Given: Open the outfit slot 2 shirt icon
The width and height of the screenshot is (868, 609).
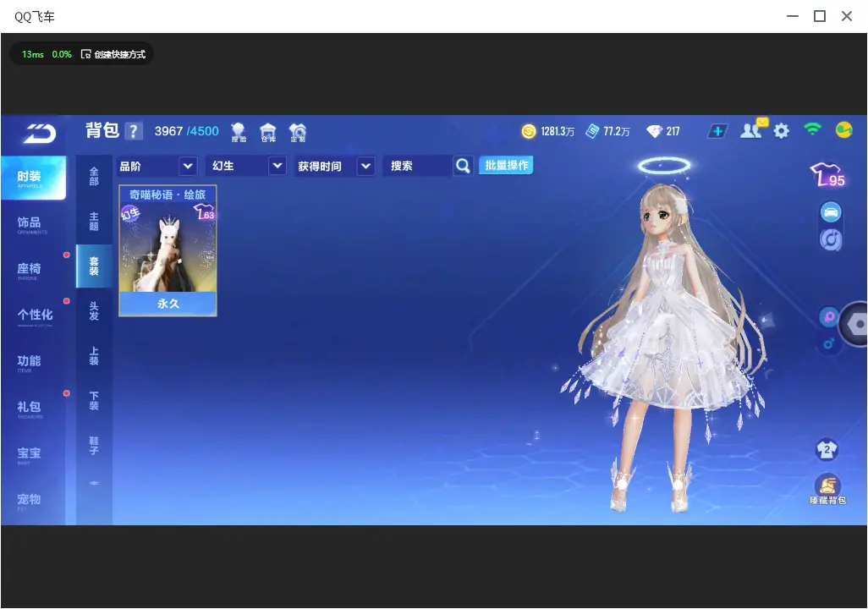Looking at the screenshot, I should [827, 449].
